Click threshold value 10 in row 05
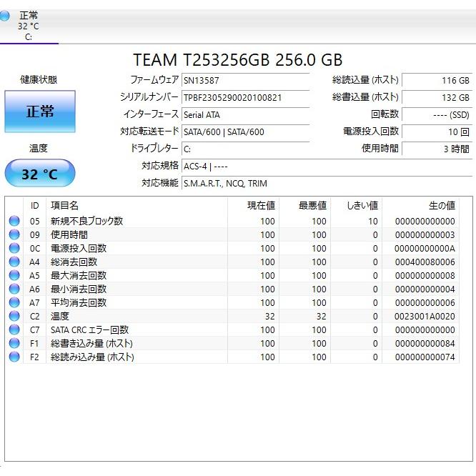Image resolution: width=476 pixels, height=476 pixels. 373,222
